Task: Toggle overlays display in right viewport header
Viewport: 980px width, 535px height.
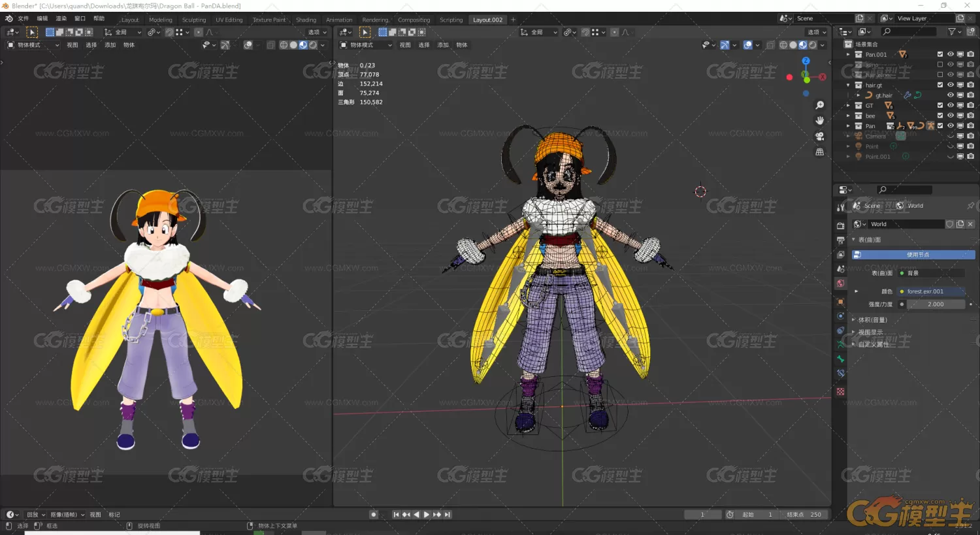Action: (747, 45)
